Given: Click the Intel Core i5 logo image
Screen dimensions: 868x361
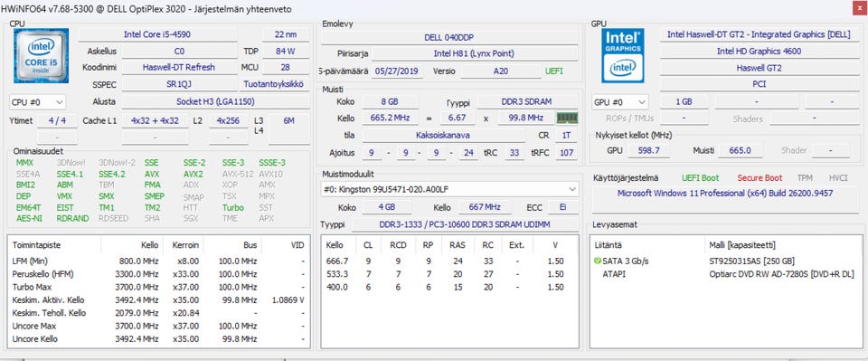Looking at the screenshot, I should 41,55.
